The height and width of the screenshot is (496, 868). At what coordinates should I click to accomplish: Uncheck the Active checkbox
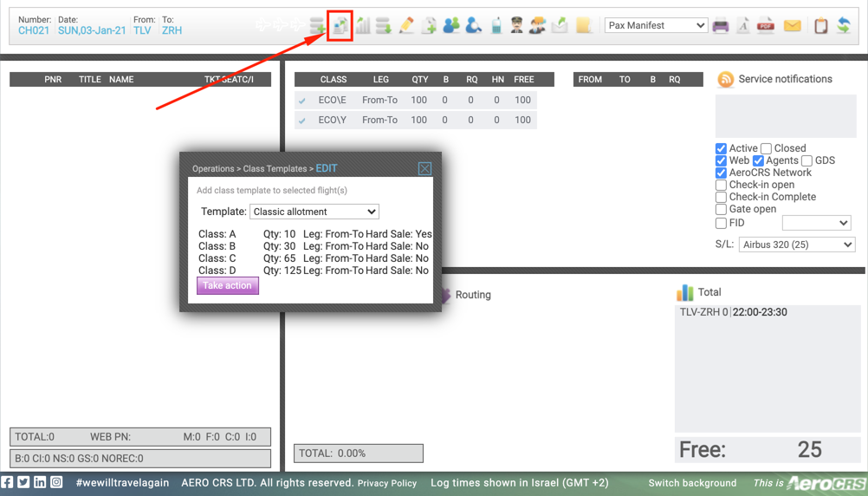point(721,148)
